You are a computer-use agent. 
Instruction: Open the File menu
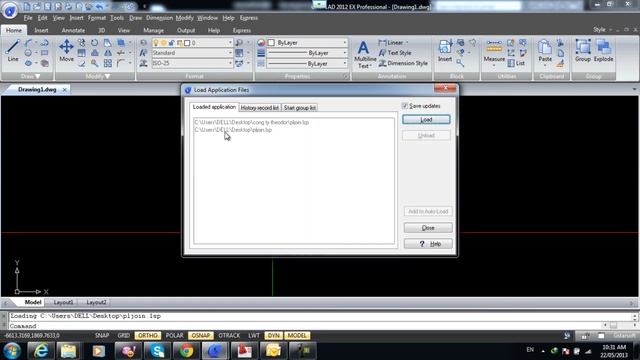28,18
